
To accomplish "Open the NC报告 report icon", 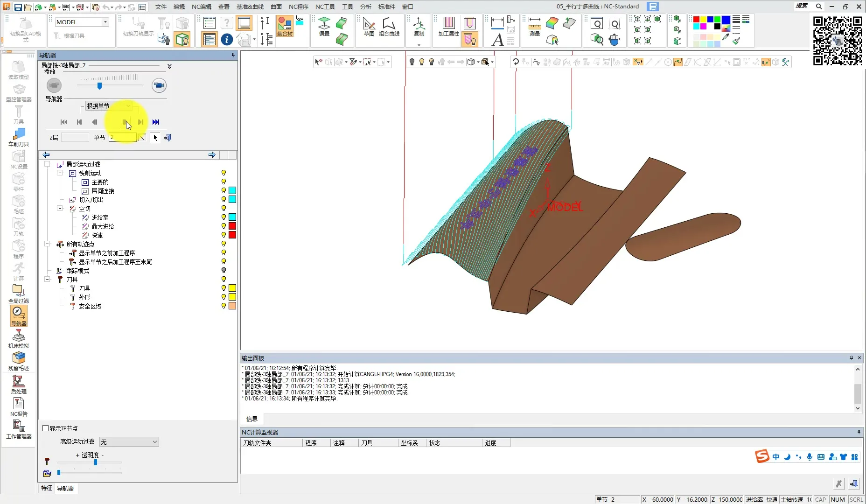I will (19, 406).
